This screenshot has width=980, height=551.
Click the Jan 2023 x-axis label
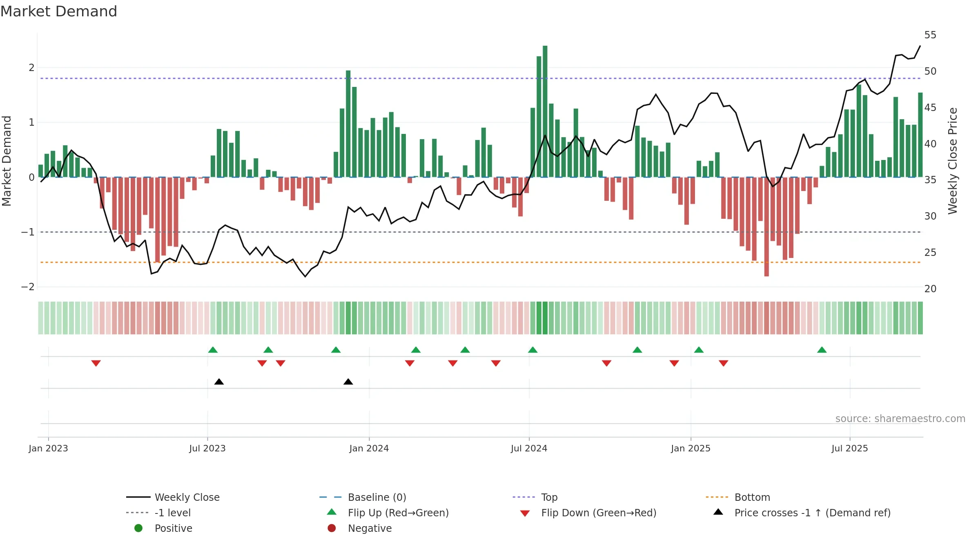pos(48,448)
